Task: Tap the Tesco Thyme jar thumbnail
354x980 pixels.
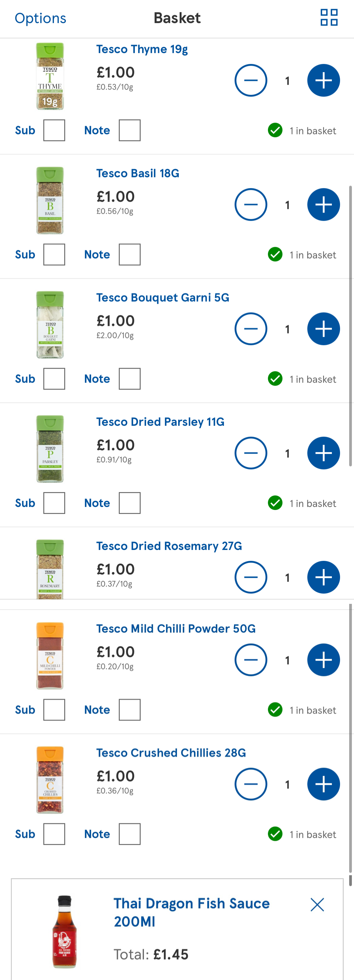Action: 50,76
